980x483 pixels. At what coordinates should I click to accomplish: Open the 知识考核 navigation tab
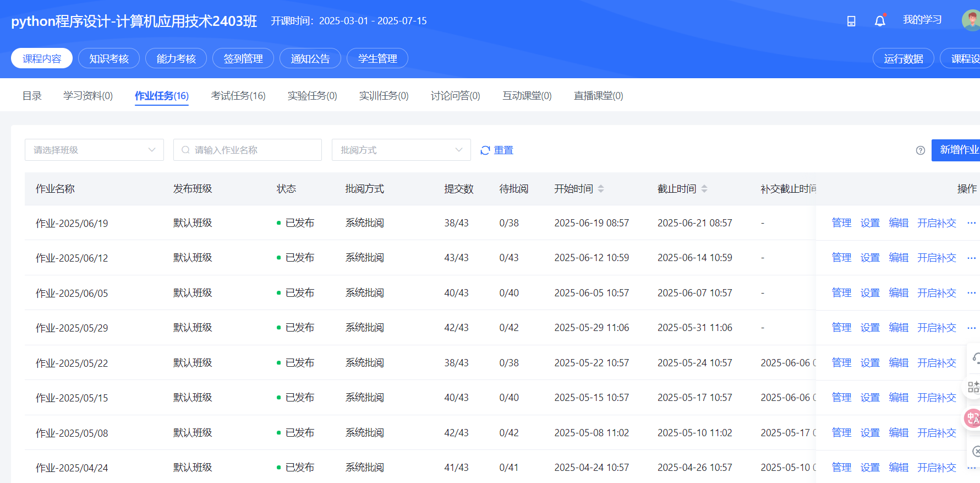click(x=109, y=58)
